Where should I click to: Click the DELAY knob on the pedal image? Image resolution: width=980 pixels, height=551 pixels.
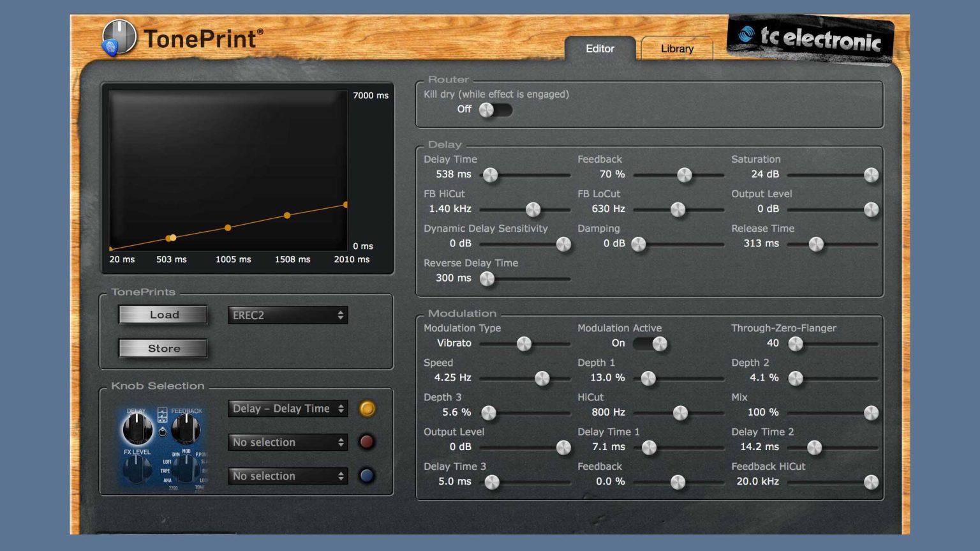click(137, 428)
